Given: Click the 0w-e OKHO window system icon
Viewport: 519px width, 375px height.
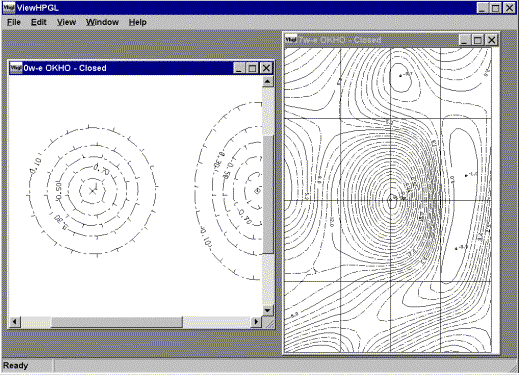Looking at the screenshot, I should click(15, 68).
